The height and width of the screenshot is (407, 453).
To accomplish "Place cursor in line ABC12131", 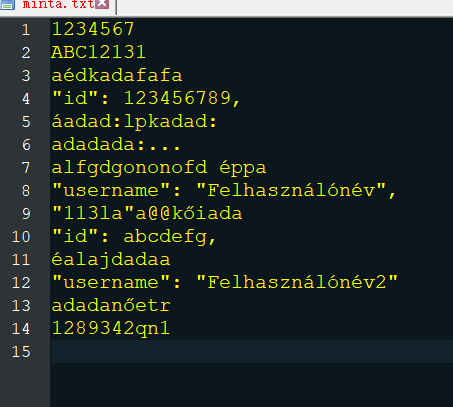I will [x=99, y=52].
